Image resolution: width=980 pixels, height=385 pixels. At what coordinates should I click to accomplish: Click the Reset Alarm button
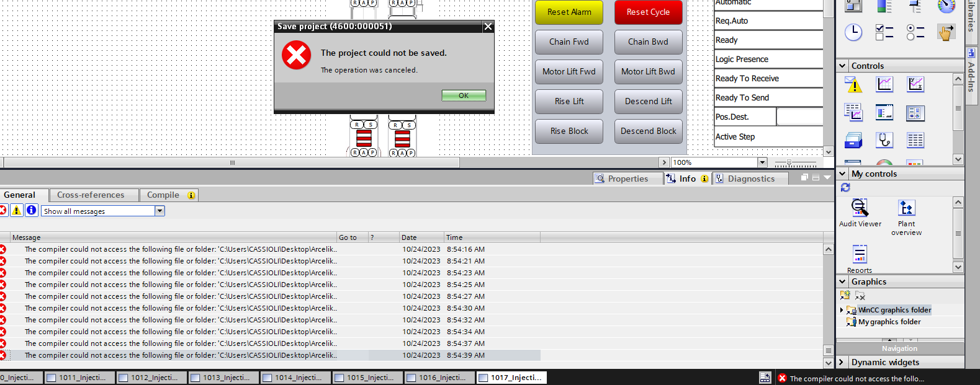click(x=569, y=12)
